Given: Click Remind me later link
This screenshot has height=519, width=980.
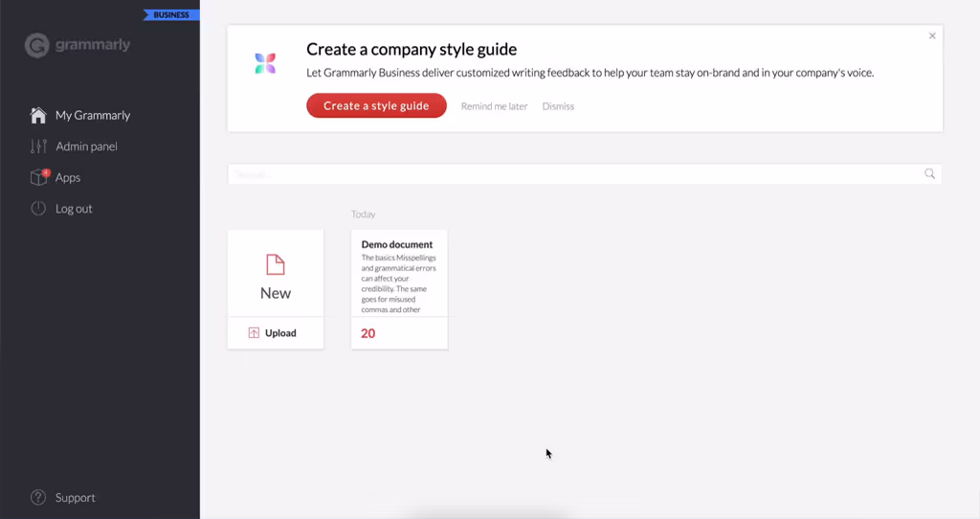Looking at the screenshot, I should pyautogui.click(x=495, y=106).
